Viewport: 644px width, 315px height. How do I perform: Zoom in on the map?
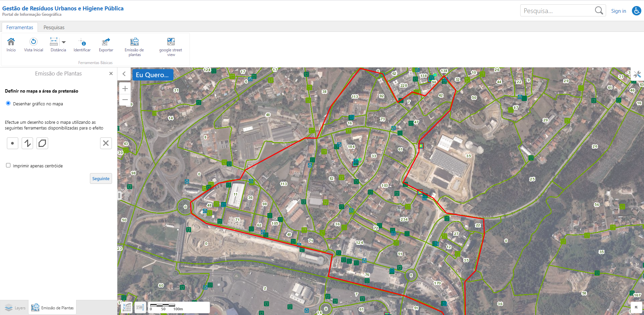(x=125, y=89)
